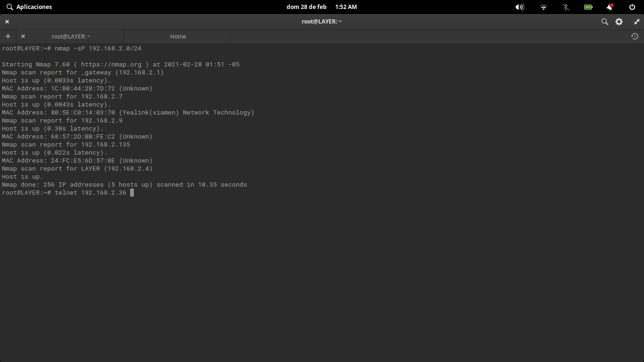Image resolution: width=644 pixels, height=362 pixels.
Task: Restore window size with the shrink arrows icon
Action: (x=636, y=21)
